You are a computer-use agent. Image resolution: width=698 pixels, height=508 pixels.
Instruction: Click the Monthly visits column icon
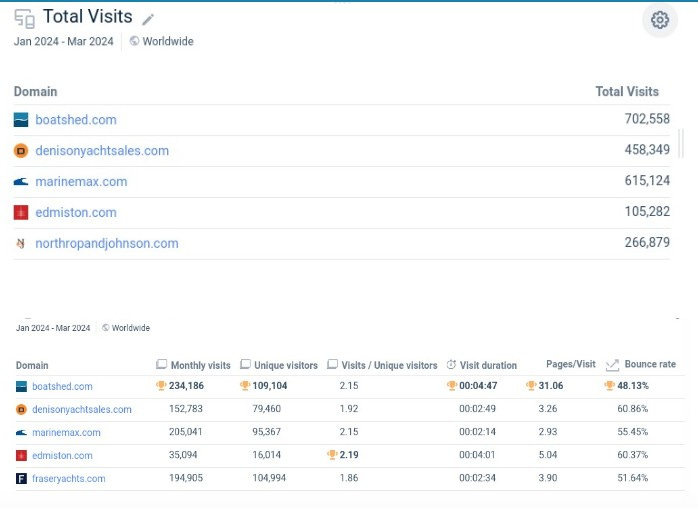point(162,365)
